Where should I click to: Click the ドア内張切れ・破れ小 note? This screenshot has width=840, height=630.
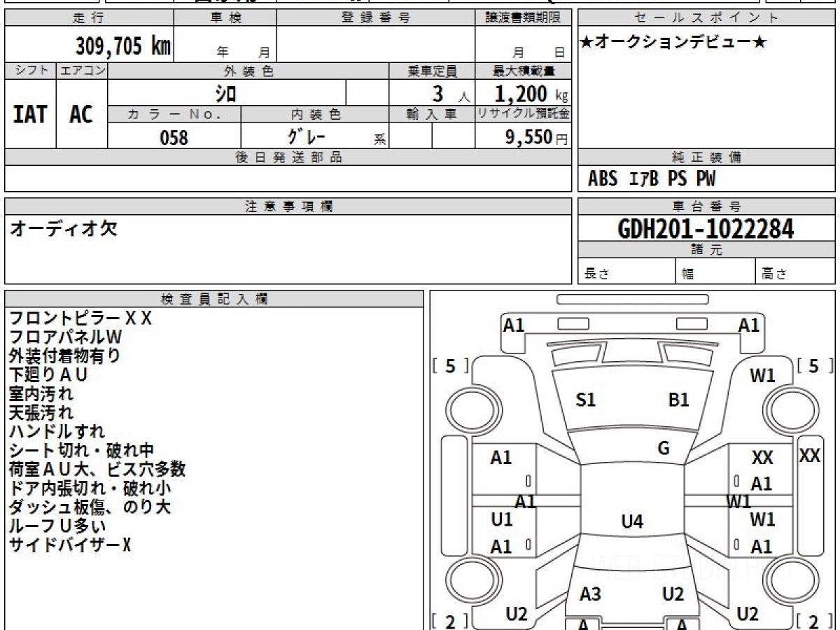(x=90, y=488)
